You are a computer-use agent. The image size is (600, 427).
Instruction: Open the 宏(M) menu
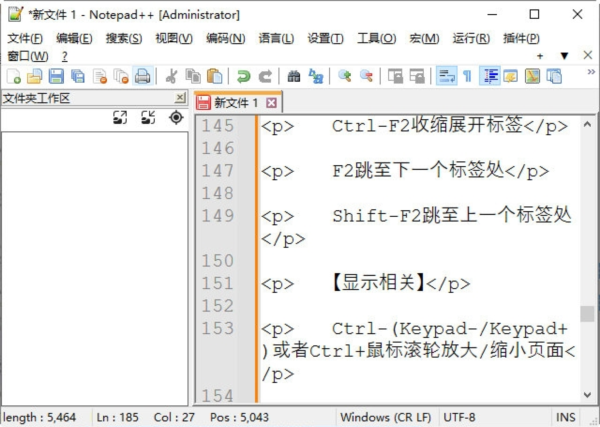pos(424,38)
